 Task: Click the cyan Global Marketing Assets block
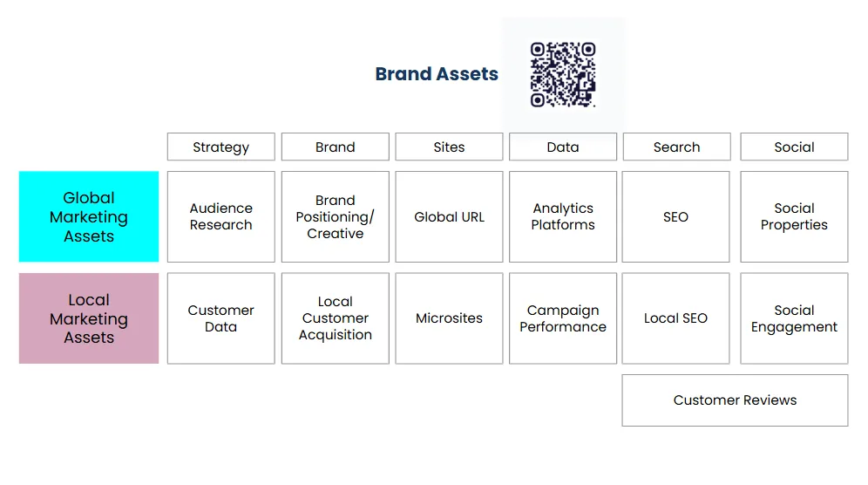pyautogui.click(x=89, y=216)
